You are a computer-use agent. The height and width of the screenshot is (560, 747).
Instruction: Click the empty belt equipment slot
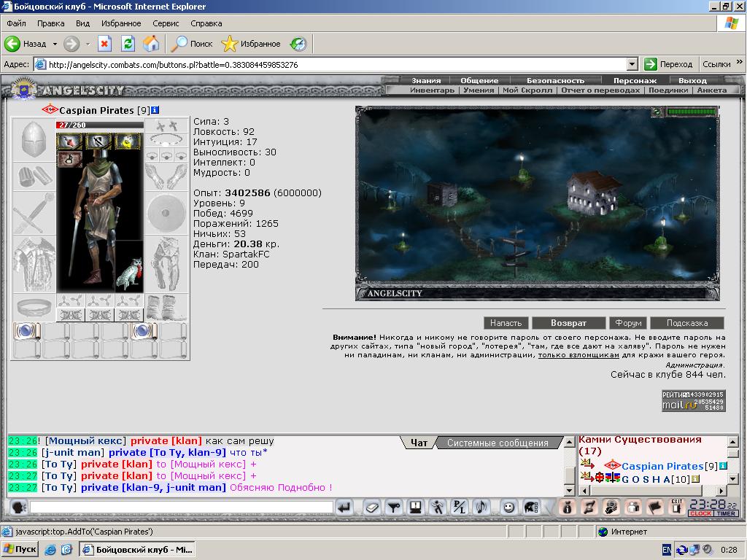pyautogui.click(x=34, y=308)
